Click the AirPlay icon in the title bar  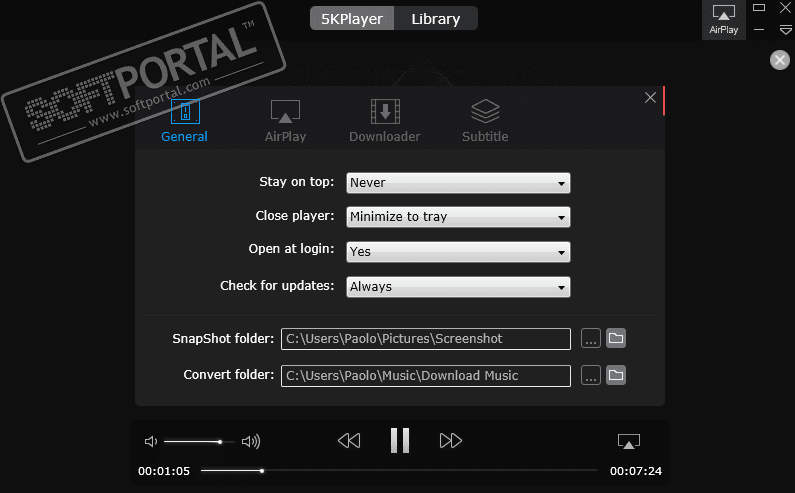coord(724,20)
